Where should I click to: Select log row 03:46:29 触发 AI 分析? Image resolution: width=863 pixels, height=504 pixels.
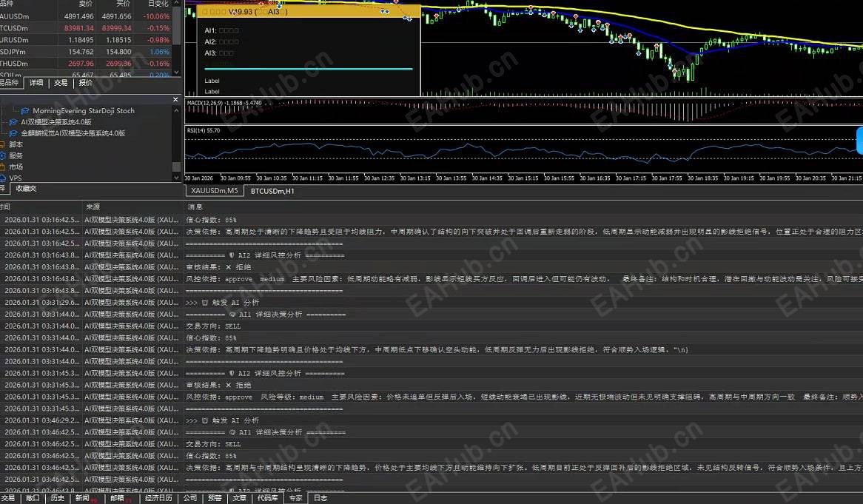tap(431, 420)
